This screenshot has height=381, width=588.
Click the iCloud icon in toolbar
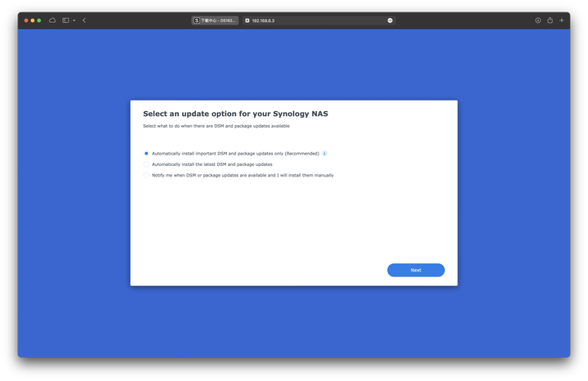pyautogui.click(x=52, y=20)
